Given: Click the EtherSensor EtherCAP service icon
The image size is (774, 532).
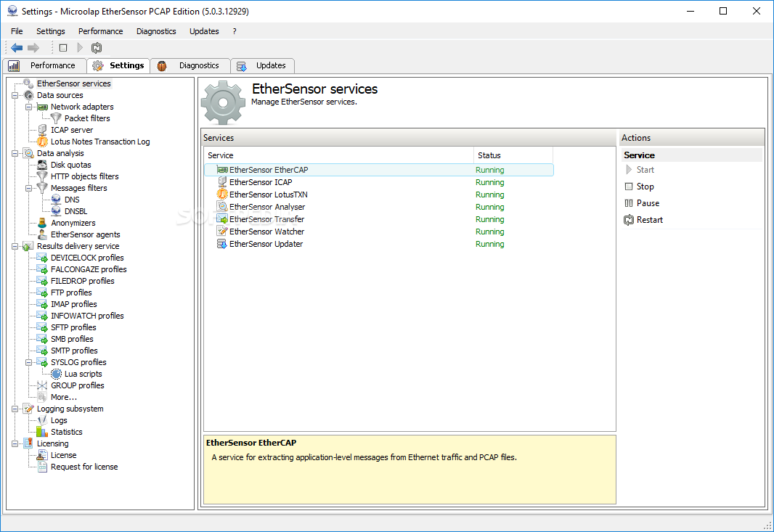Looking at the screenshot, I should tap(223, 170).
